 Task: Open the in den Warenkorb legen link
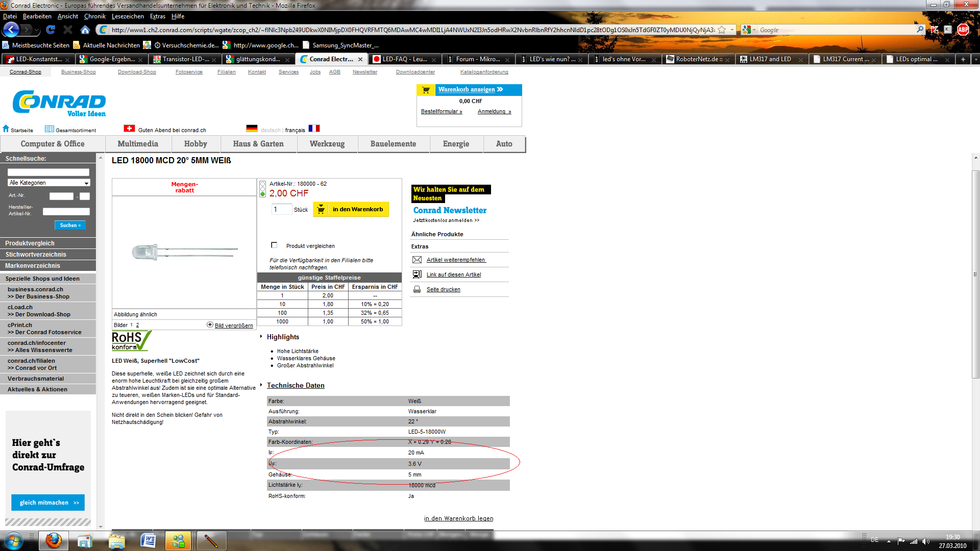pos(458,518)
